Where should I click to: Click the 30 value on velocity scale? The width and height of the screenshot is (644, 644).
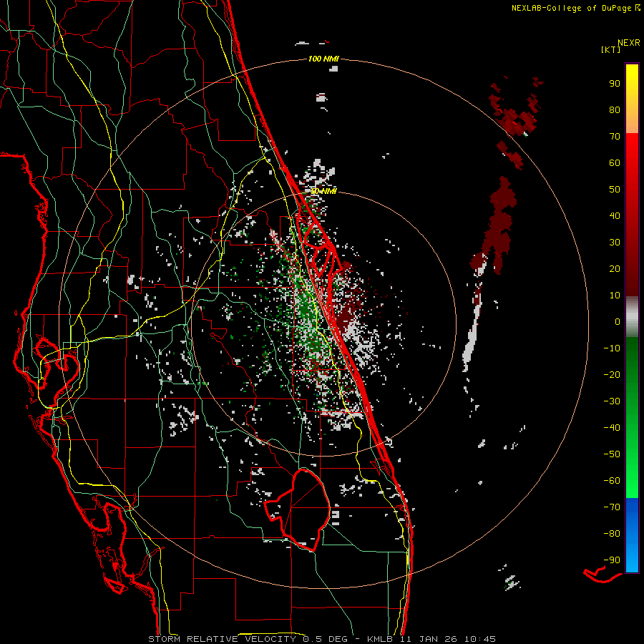point(615,243)
